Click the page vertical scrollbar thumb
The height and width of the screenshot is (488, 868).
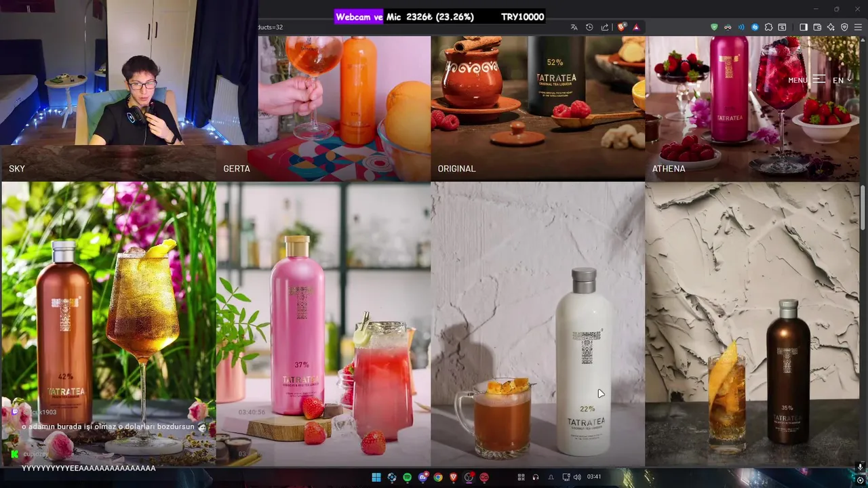point(863,209)
